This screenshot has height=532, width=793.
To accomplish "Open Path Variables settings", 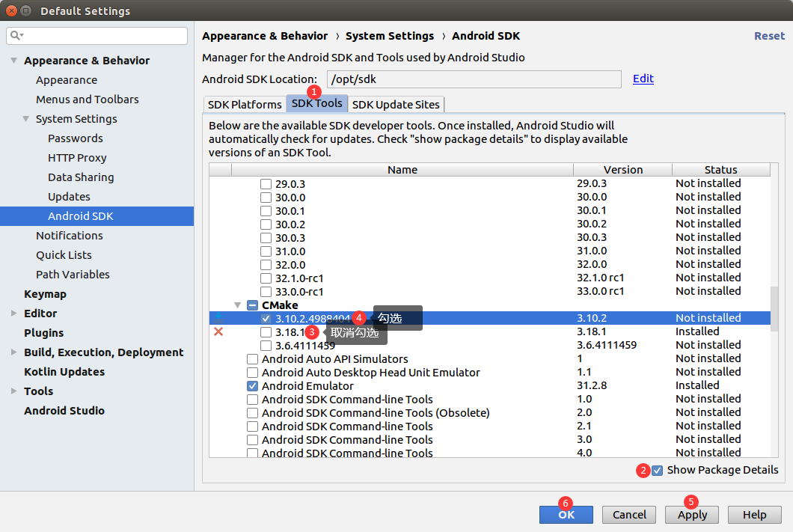I will click(73, 275).
